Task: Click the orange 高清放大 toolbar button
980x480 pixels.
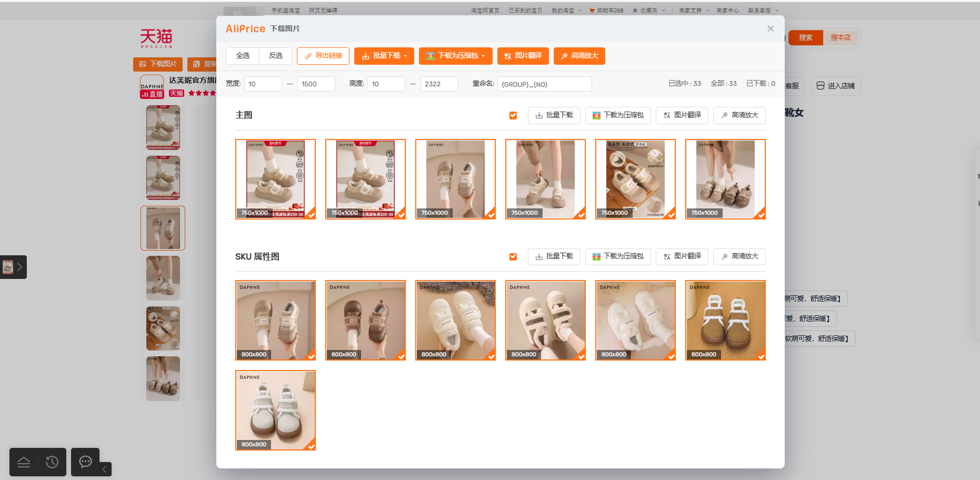Action: pos(579,56)
